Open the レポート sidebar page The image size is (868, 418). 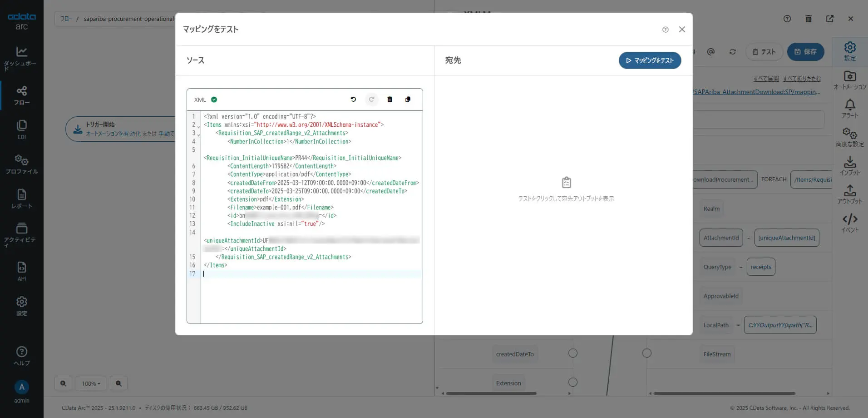21,199
